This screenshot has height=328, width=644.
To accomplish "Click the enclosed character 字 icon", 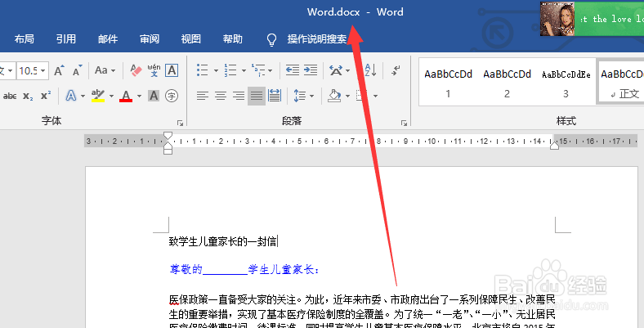I will click(172, 96).
